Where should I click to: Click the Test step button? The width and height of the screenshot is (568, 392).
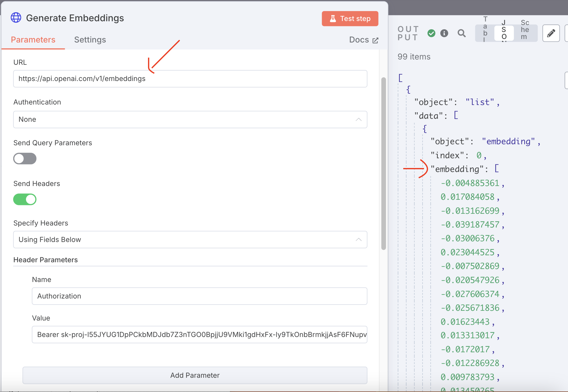coord(350,18)
